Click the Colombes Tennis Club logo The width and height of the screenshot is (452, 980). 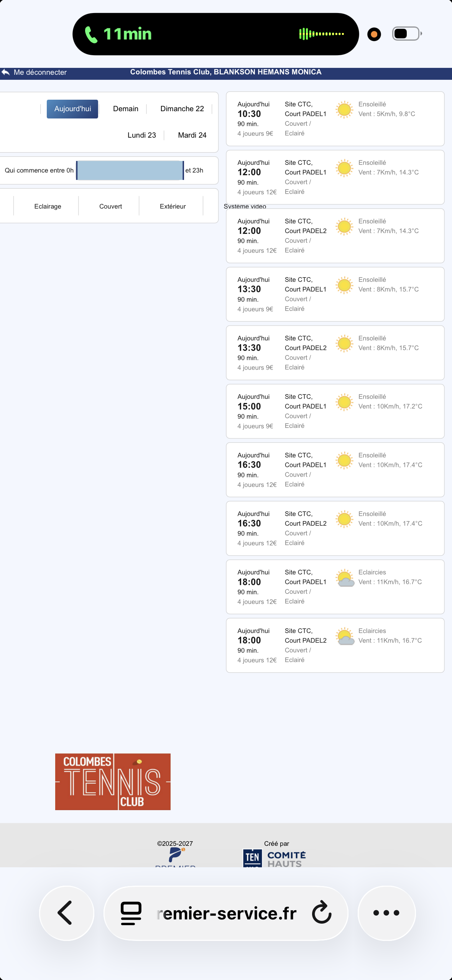coord(113,781)
